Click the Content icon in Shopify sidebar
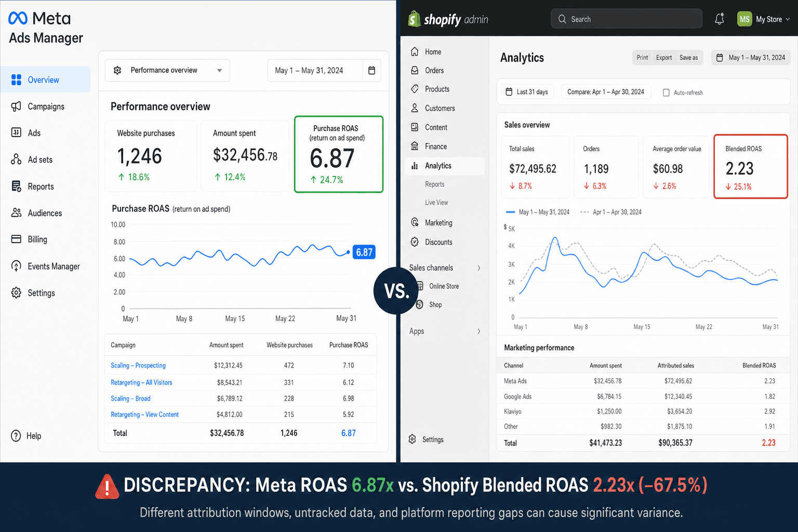This screenshot has width=798, height=532. (x=415, y=127)
